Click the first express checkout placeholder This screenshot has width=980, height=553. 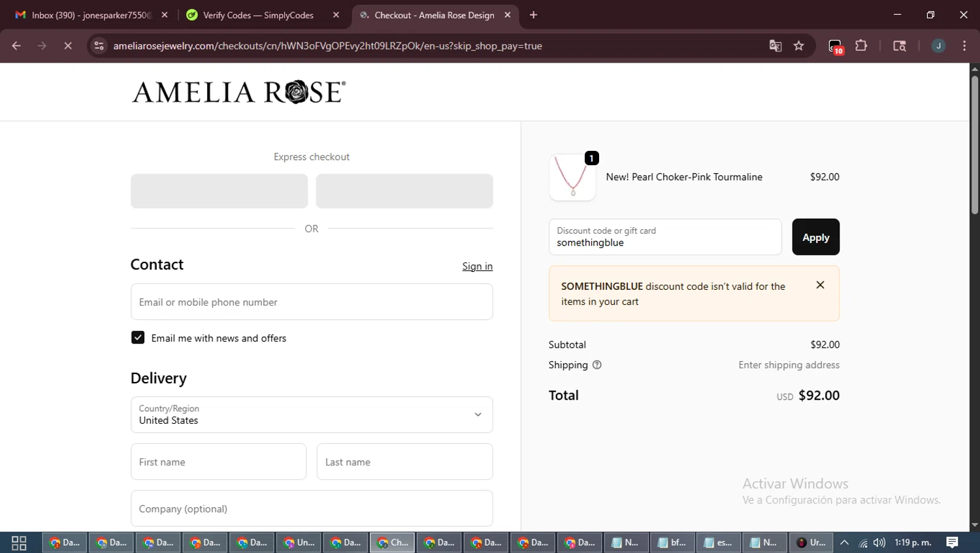click(219, 191)
